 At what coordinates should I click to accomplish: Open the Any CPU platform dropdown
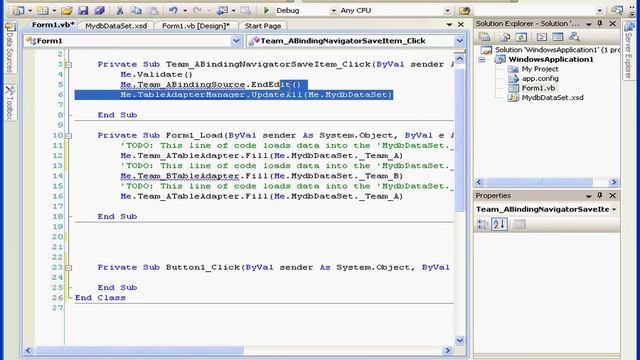(447, 11)
